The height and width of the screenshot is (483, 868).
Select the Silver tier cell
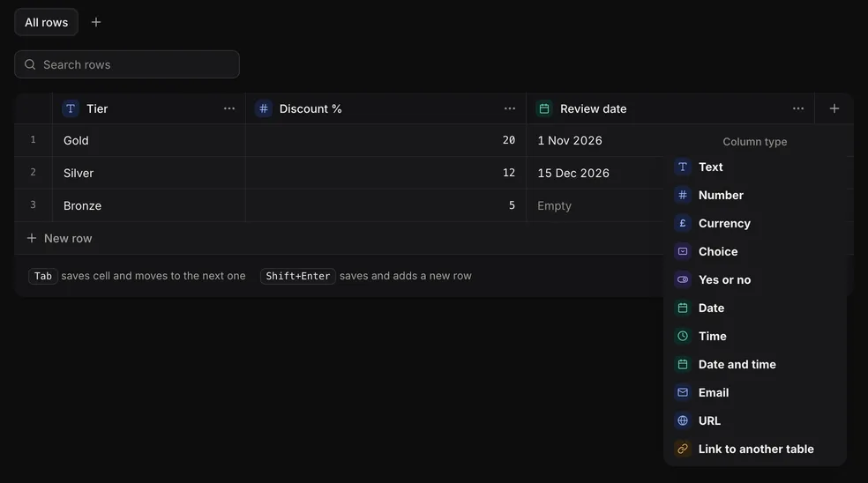[x=149, y=173]
